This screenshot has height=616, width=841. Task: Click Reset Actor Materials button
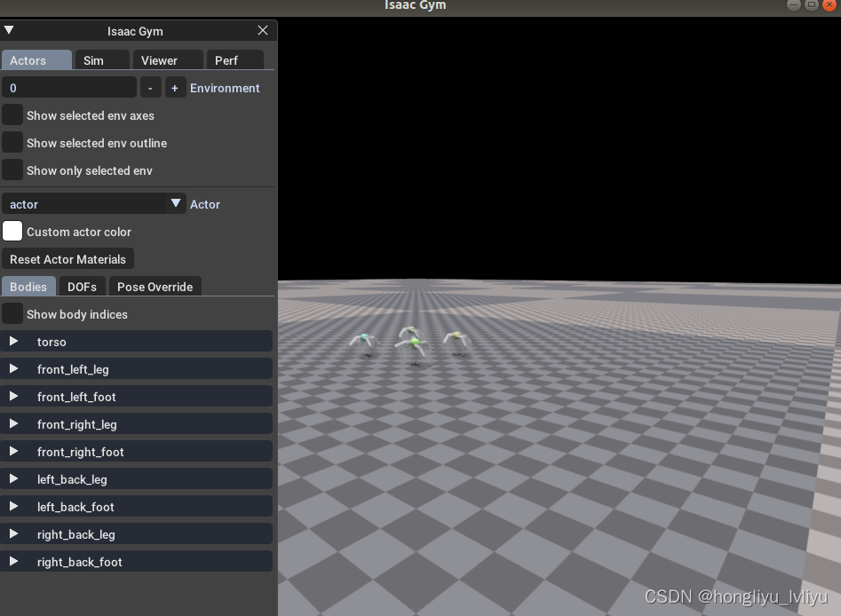click(x=67, y=259)
